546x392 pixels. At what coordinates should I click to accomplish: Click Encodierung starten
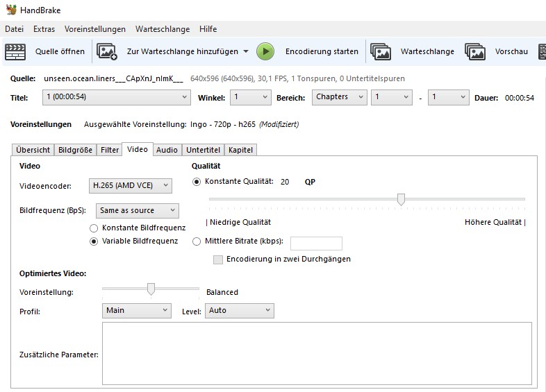click(322, 51)
